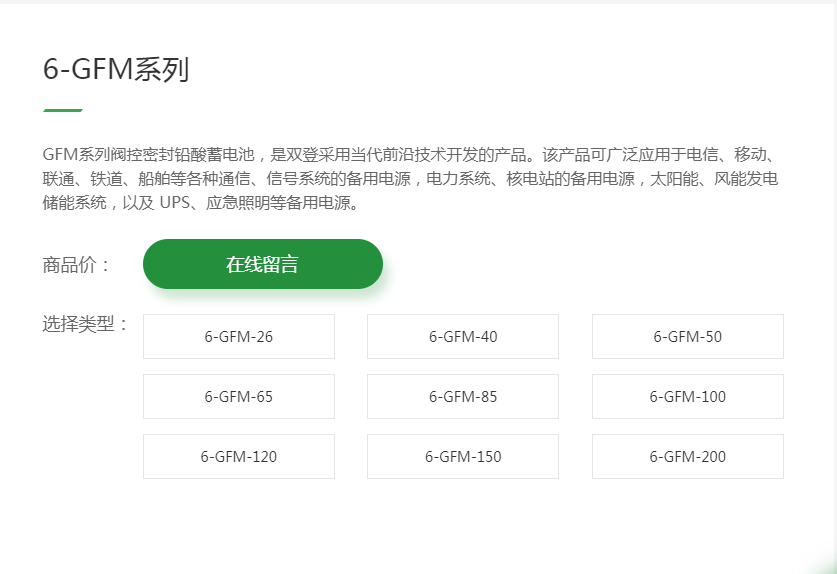Click the 6-GFM系列 page heading
The height and width of the screenshot is (574, 837).
click(x=116, y=70)
